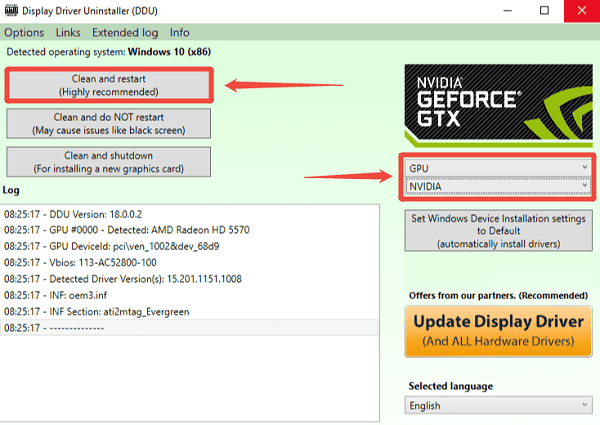Open the English language dropdown
The image size is (600, 425).
click(496, 405)
